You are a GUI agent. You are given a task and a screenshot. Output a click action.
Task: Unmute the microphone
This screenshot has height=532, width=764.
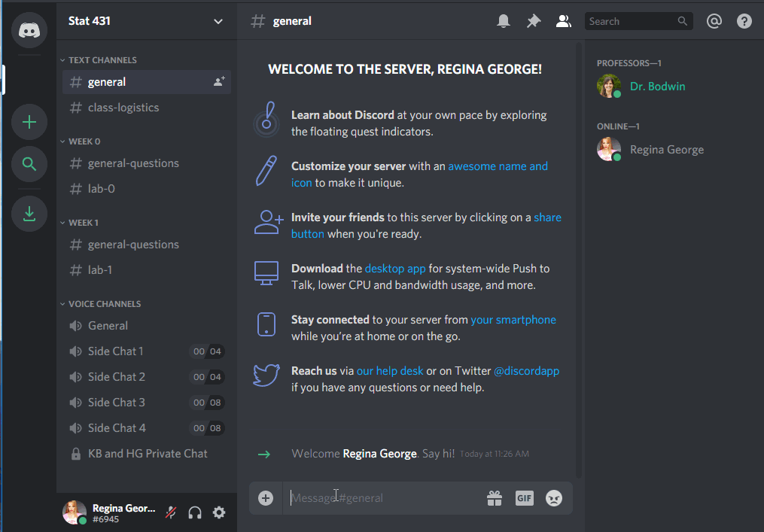coord(172,512)
